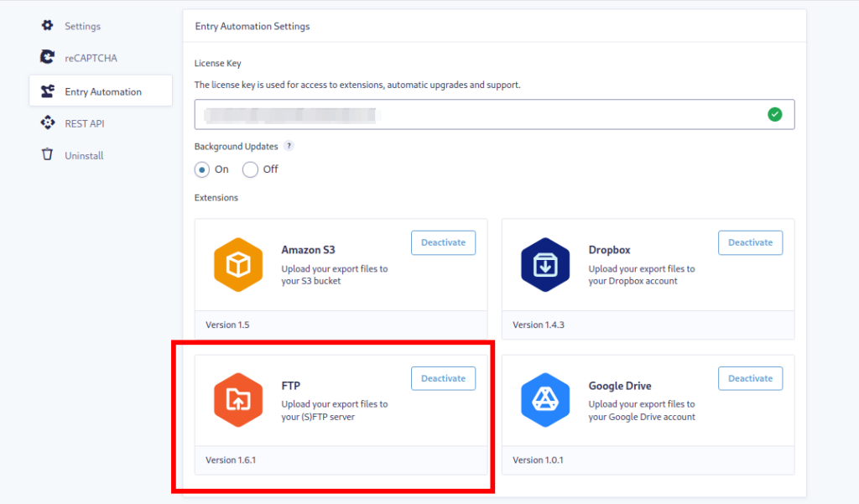
Task: Click the Version 1.5 label
Action: [227, 325]
